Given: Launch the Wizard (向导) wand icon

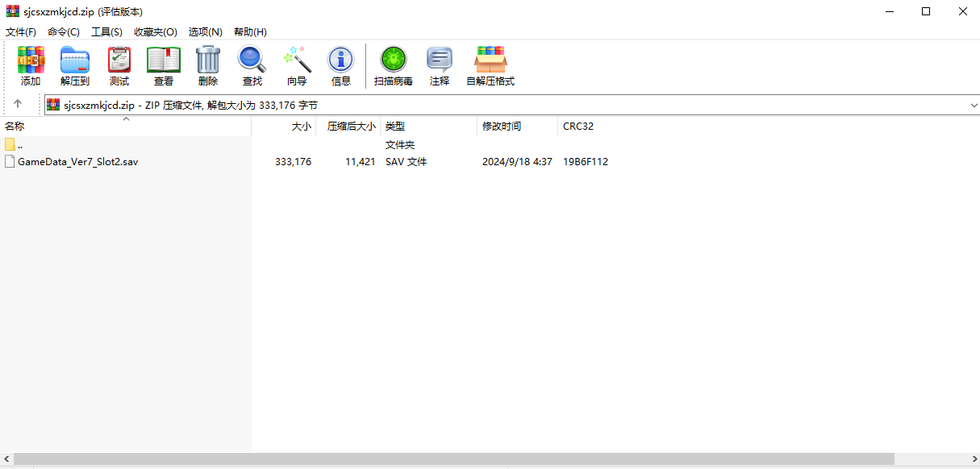Looking at the screenshot, I should pos(297,60).
